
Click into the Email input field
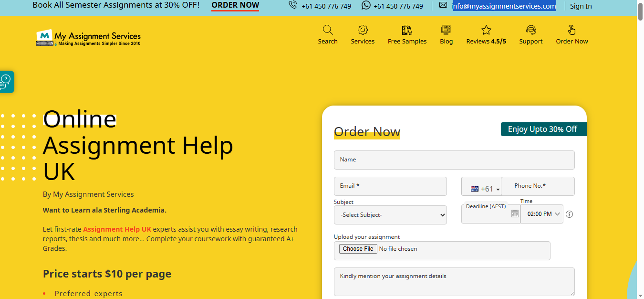[390, 186]
